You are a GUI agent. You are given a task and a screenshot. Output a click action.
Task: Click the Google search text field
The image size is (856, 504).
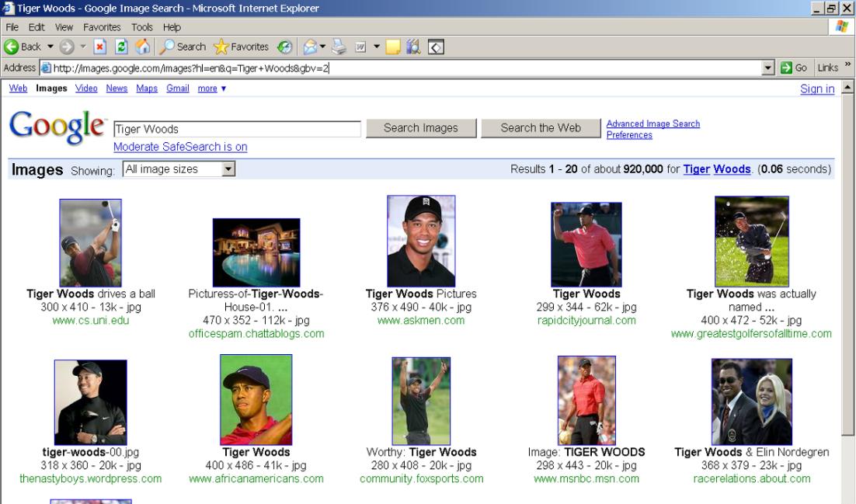(237, 129)
